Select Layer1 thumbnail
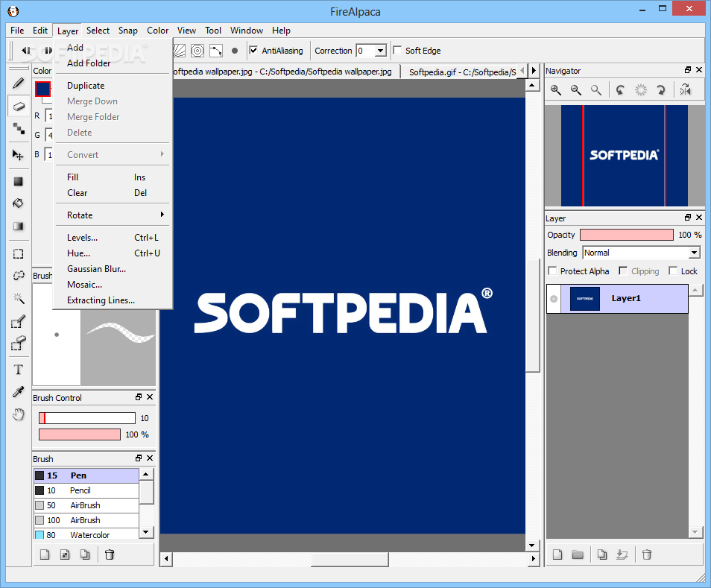This screenshot has height=588, width=711. pos(584,299)
